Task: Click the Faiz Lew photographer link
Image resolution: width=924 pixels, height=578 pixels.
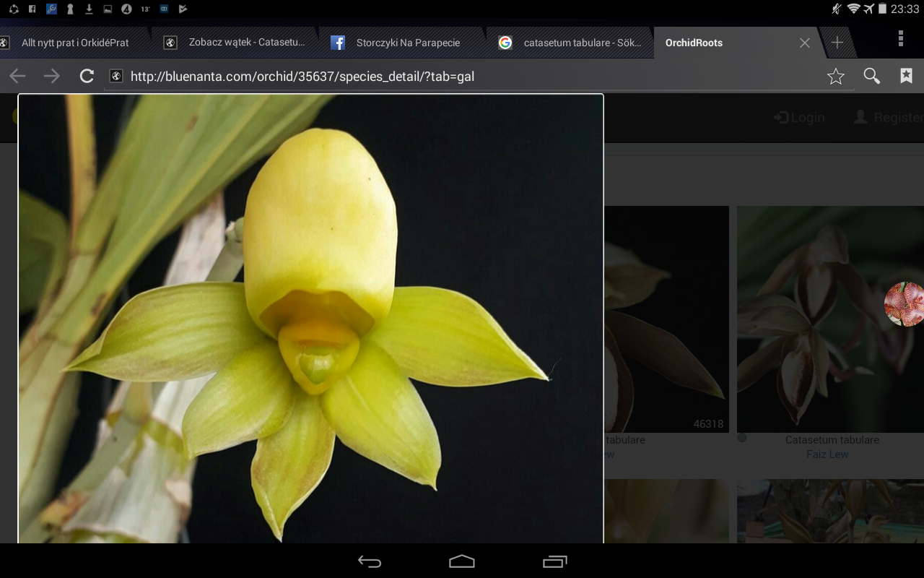Action: (x=827, y=454)
